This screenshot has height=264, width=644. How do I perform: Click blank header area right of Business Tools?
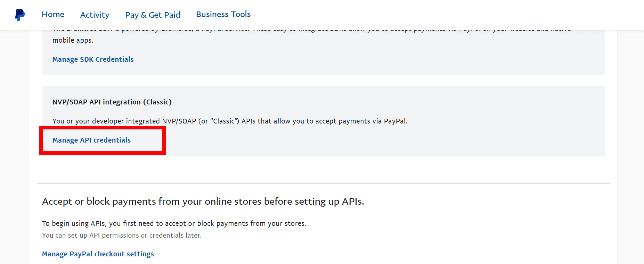tap(417, 15)
